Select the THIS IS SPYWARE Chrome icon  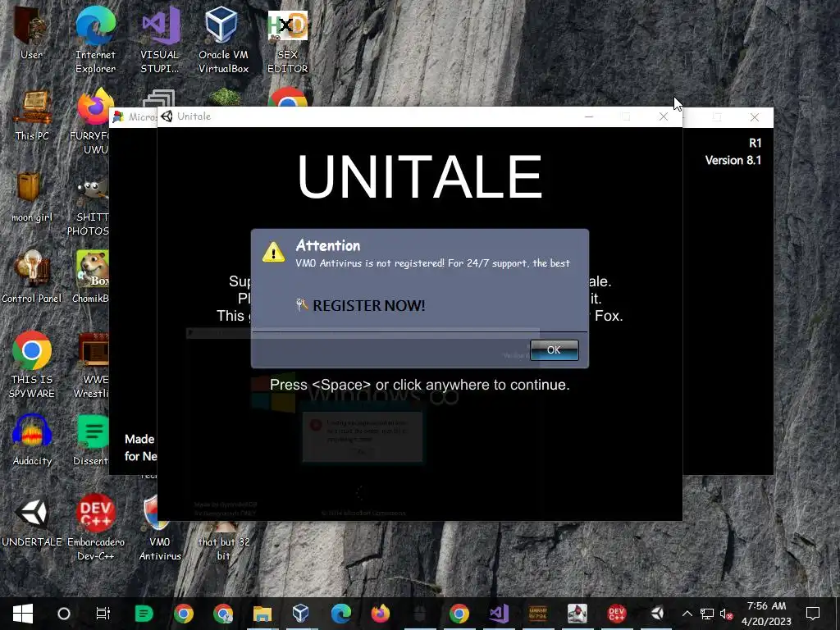32,365
